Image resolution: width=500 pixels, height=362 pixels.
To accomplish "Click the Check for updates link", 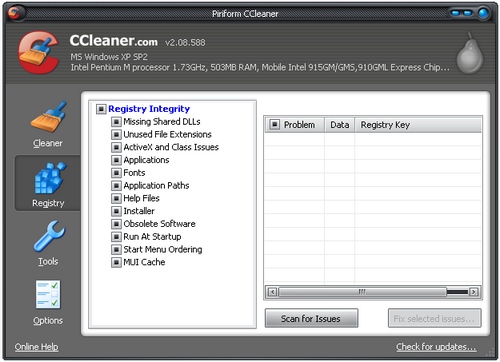I will (436, 347).
